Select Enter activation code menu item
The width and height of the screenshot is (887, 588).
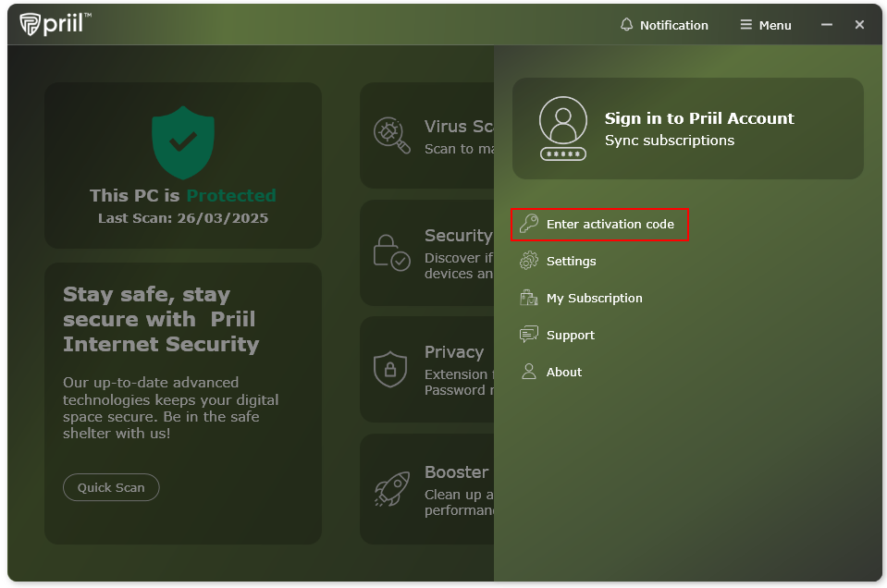610,224
